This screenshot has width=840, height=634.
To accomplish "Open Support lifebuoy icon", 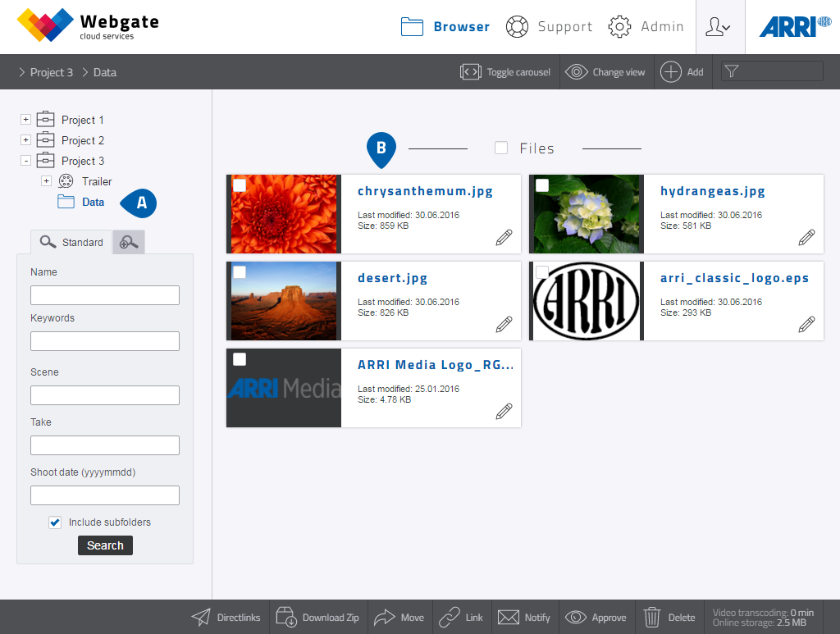I will [517, 27].
